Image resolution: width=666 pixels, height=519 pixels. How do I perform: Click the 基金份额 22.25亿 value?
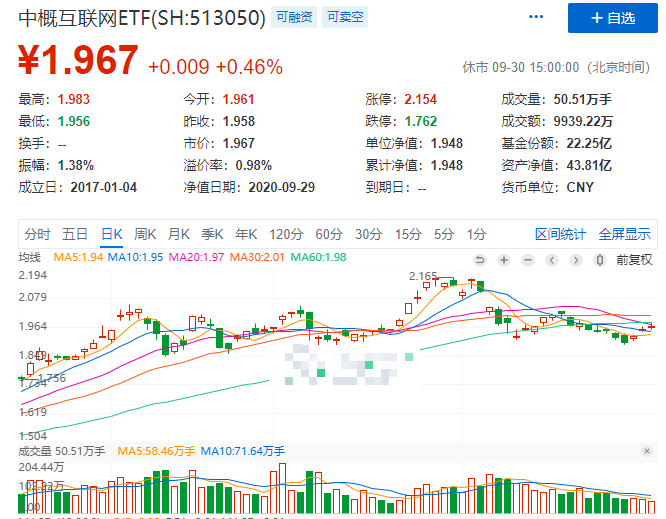[589, 144]
